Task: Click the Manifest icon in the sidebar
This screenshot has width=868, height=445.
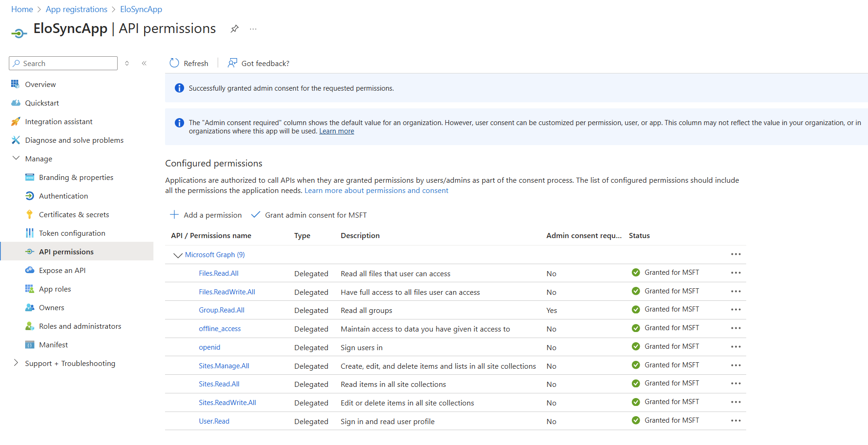Action: point(29,345)
